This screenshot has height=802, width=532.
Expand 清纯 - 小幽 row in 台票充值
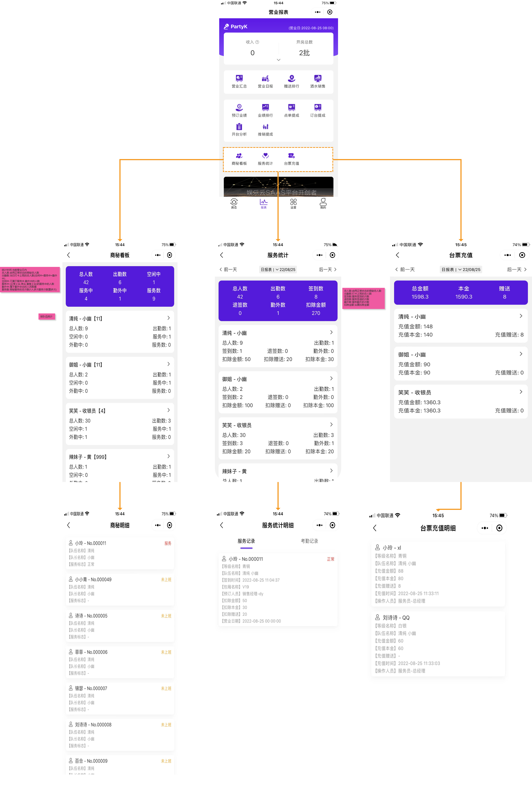tap(461, 325)
